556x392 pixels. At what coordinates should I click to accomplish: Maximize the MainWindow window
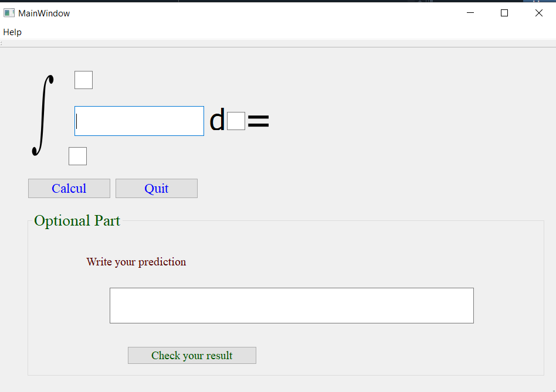tap(504, 13)
